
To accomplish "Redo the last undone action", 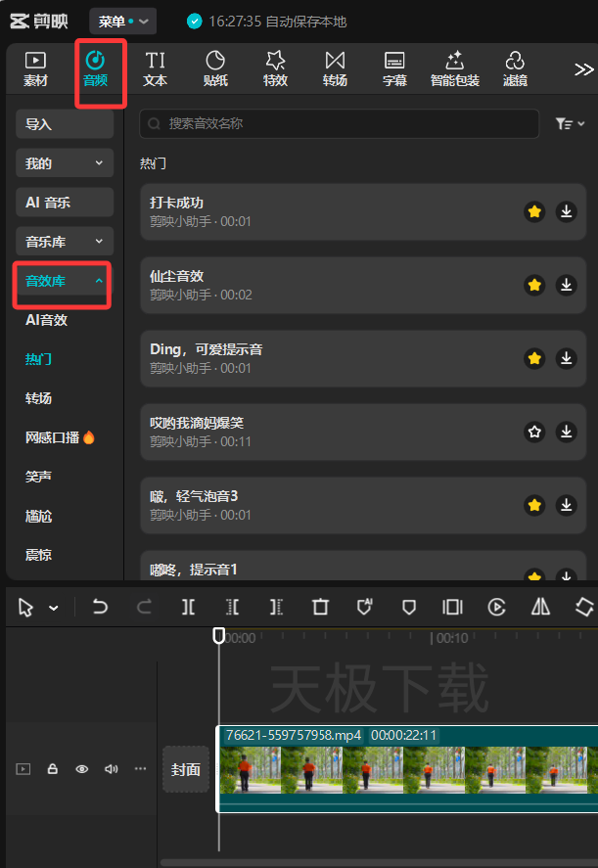I will [x=144, y=608].
